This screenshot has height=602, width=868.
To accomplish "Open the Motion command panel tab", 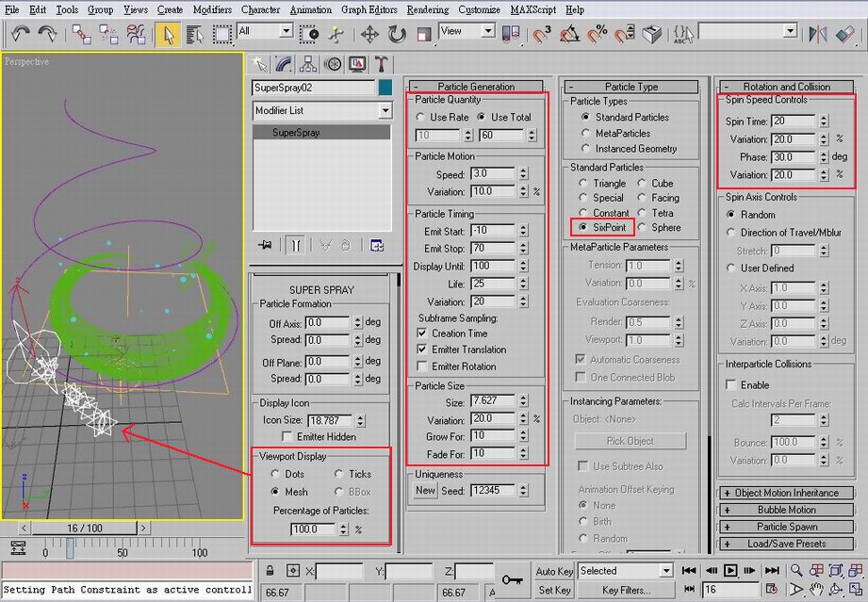I will 332,64.
